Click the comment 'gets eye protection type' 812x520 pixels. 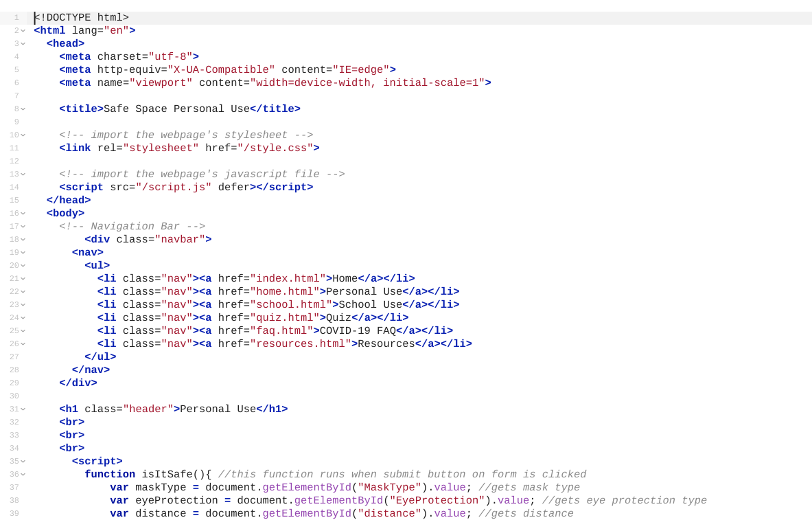(x=625, y=500)
